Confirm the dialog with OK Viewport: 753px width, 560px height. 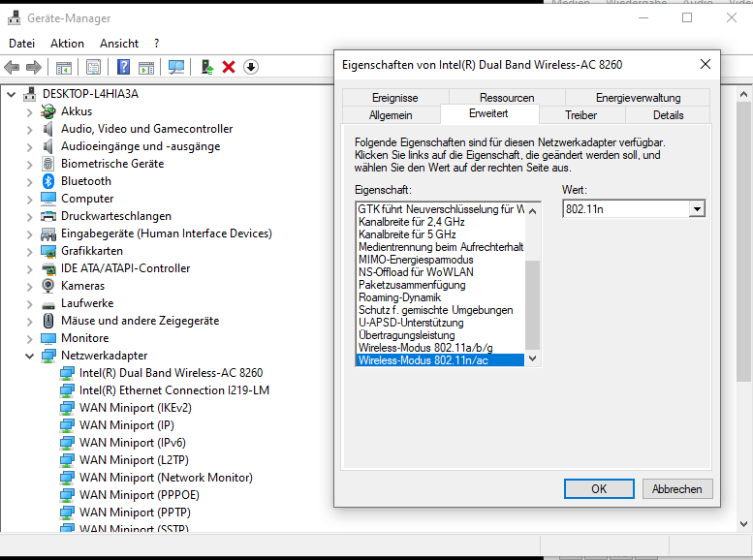tap(599, 489)
